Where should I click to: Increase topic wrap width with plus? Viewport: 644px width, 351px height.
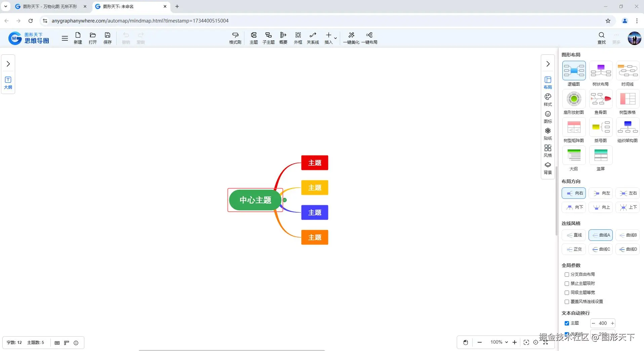pos(612,323)
